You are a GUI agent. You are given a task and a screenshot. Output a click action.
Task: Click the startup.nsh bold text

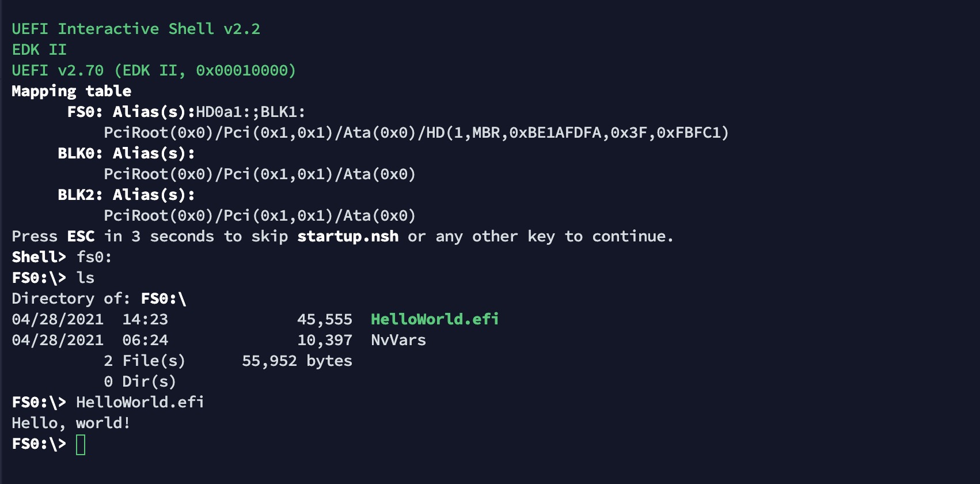pos(348,236)
